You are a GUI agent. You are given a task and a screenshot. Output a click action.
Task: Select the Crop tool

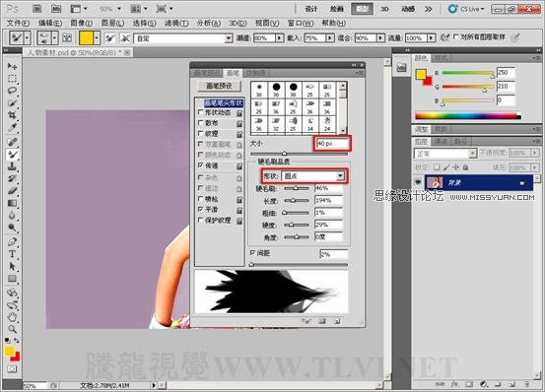[x=12, y=115]
